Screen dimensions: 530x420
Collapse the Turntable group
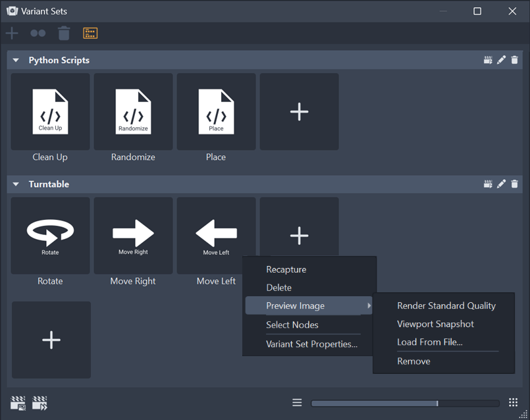[x=16, y=184]
